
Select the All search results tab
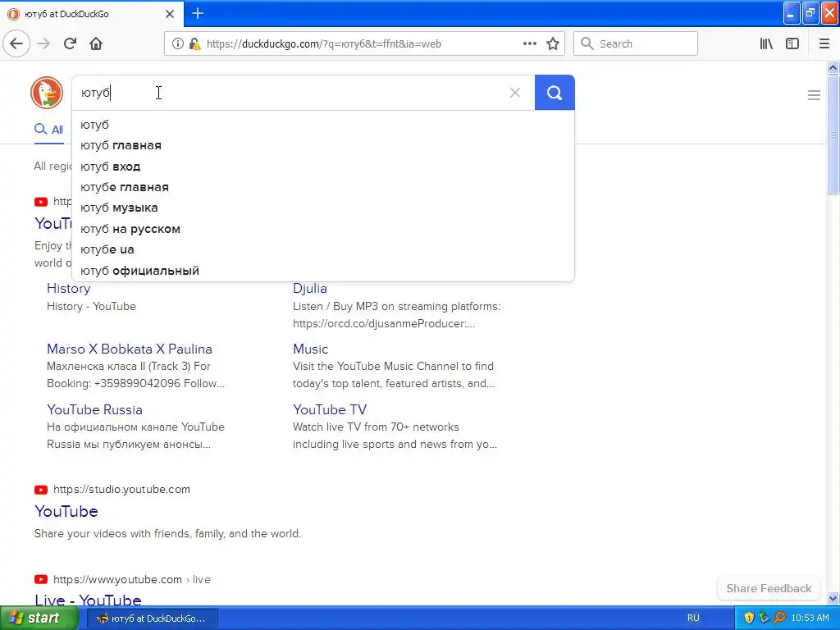pyautogui.click(x=48, y=130)
